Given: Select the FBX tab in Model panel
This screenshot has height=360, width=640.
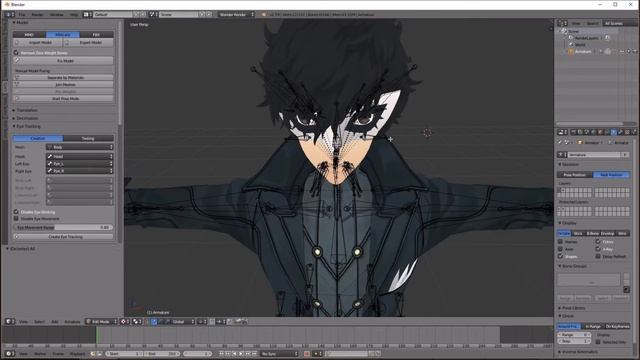Looking at the screenshot, I should coord(96,35).
